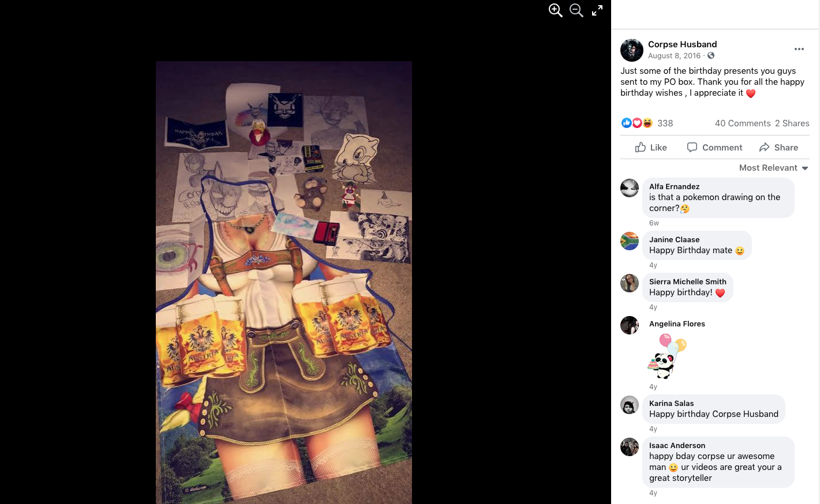820x504 pixels.
Task: Open the Corpse Husband page name link
Action: (x=682, y=44)
